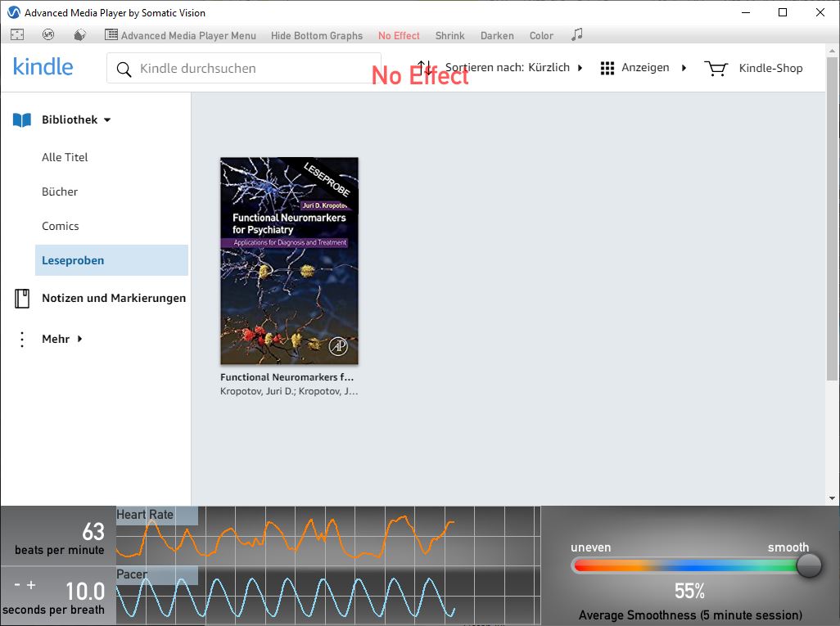Click the 10.0 seconds per breath value
The width and height of the screenshot is (840, 626).
(85, 592)
